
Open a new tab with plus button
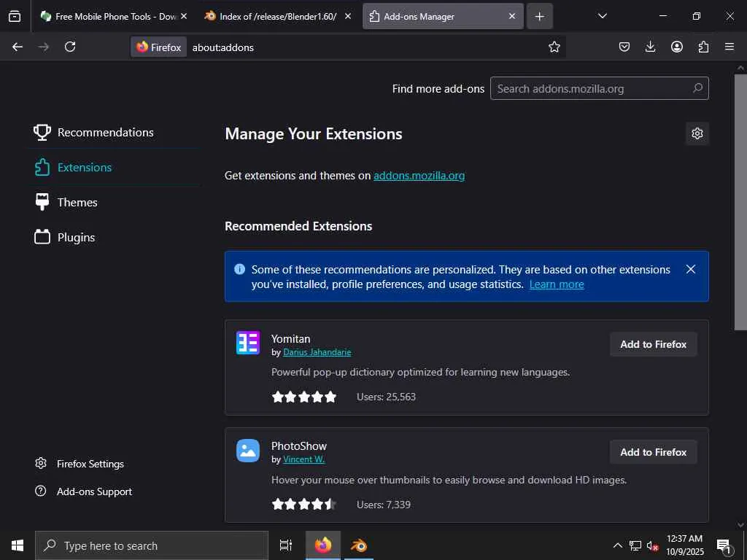(x=539, y=16)
